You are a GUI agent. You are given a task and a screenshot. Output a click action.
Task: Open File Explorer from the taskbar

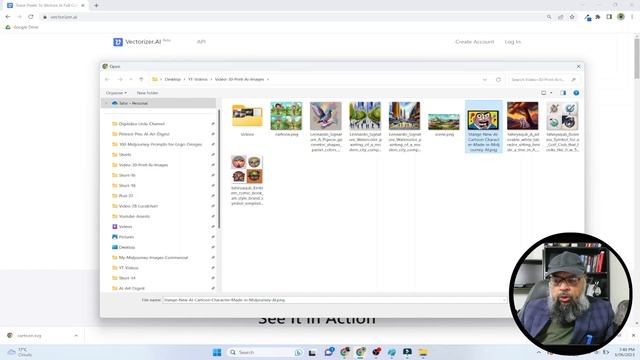(423, 352)
